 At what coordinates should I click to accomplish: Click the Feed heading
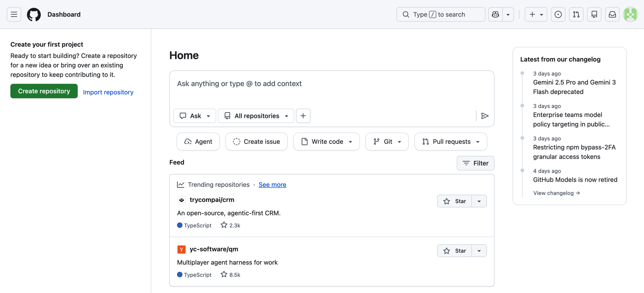tap(177, 162)
